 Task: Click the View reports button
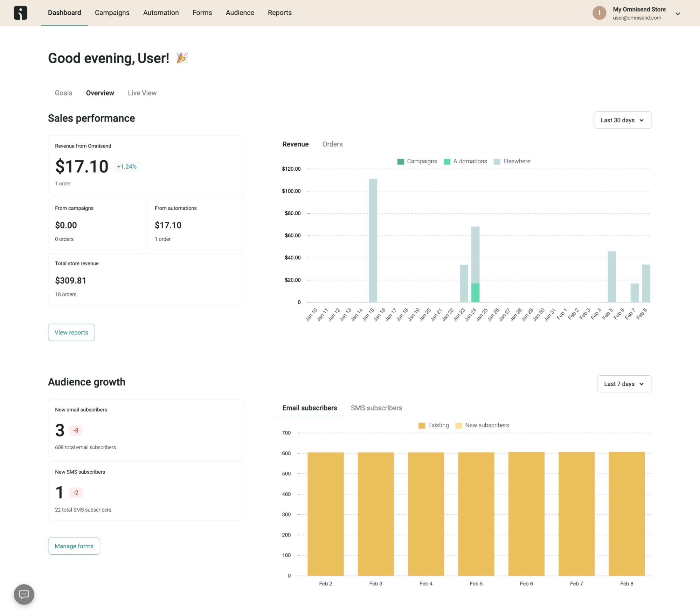pyautogui.click(x=71, y=332)
